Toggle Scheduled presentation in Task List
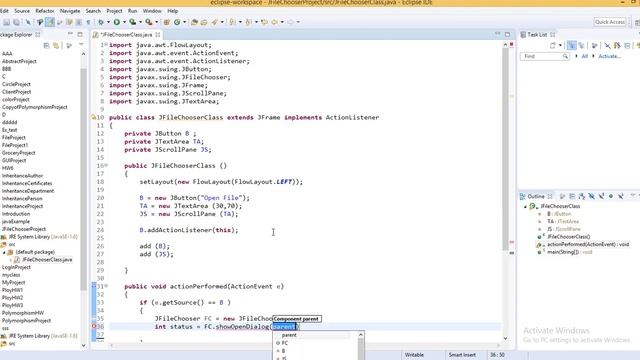The width and height of the screenshot is (640, 360). point(581,45)
